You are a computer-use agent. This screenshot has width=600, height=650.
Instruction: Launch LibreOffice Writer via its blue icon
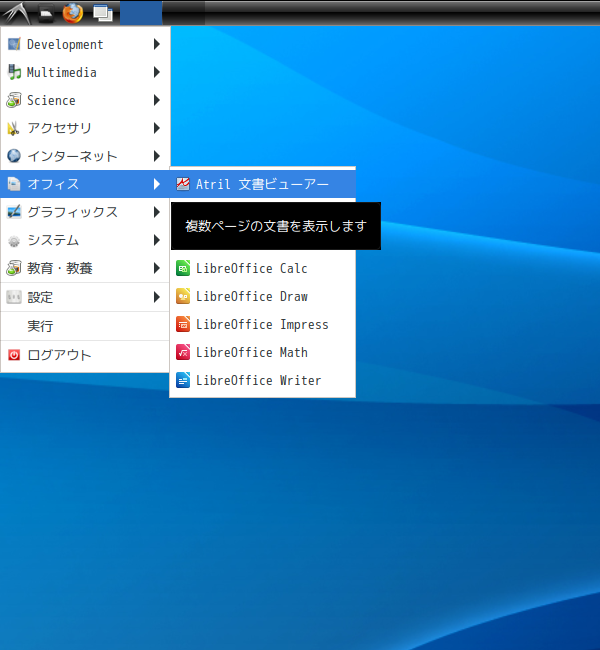click(183, 380)
